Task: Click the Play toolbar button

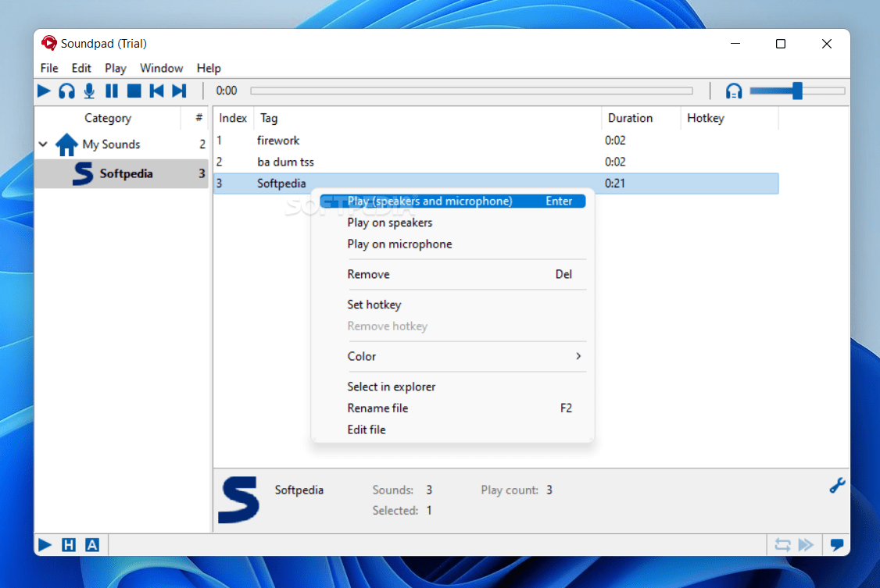Action: [44, 91]
